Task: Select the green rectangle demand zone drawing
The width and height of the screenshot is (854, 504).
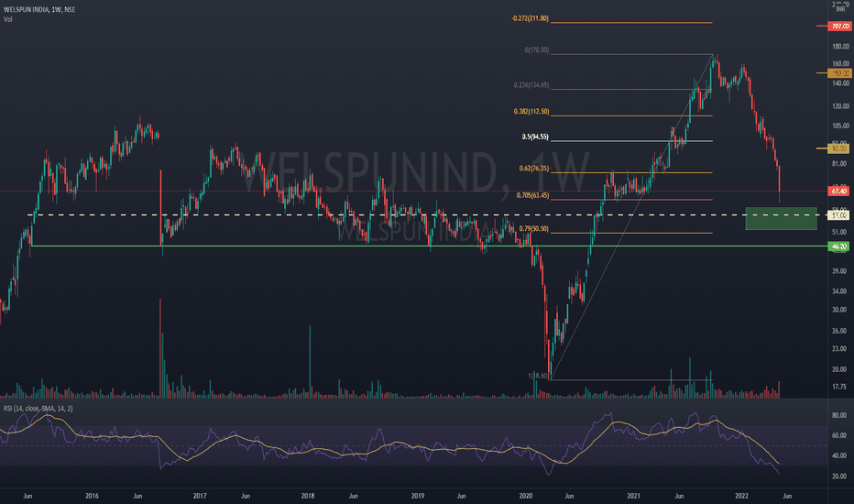Action: (x=781, y=218)
